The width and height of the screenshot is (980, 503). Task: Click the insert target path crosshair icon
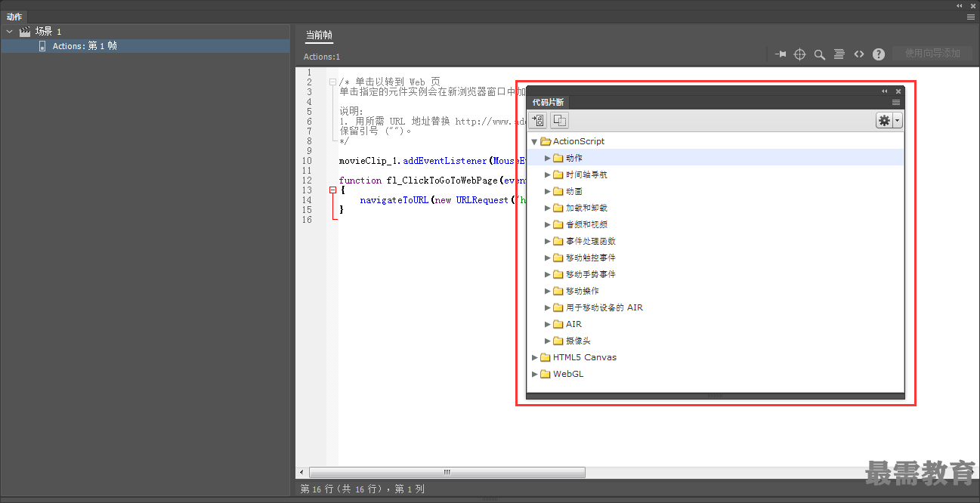pos(800,54)
